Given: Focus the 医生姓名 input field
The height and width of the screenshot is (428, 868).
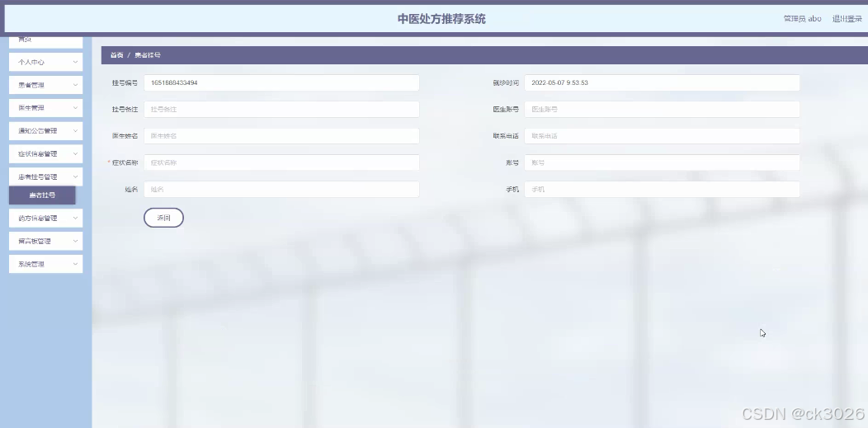Looking at the screenshot, I should [x=281, y=136].
